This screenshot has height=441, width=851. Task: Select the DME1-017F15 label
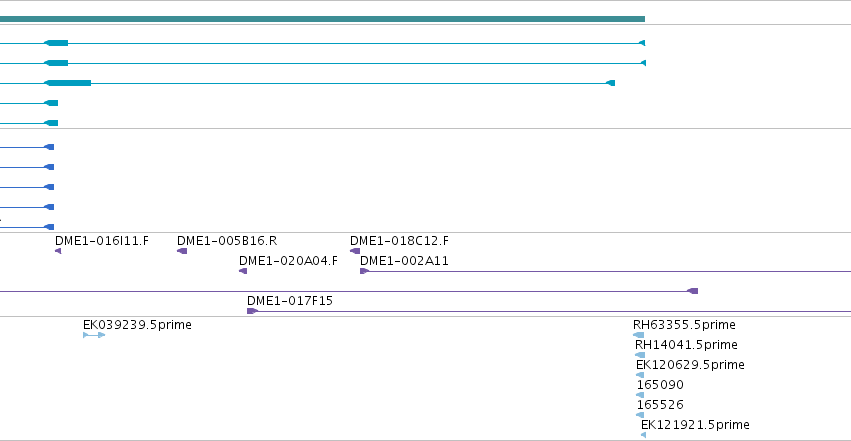[290, 301]
